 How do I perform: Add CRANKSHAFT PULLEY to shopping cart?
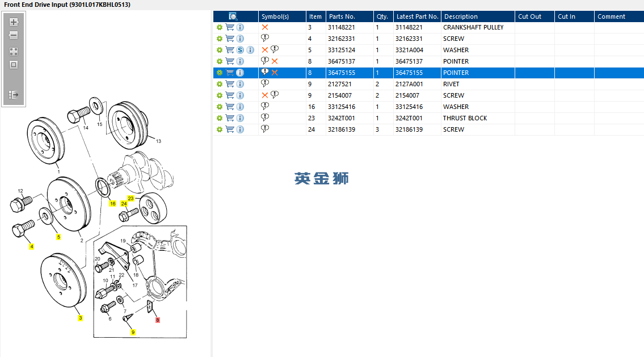230,27
